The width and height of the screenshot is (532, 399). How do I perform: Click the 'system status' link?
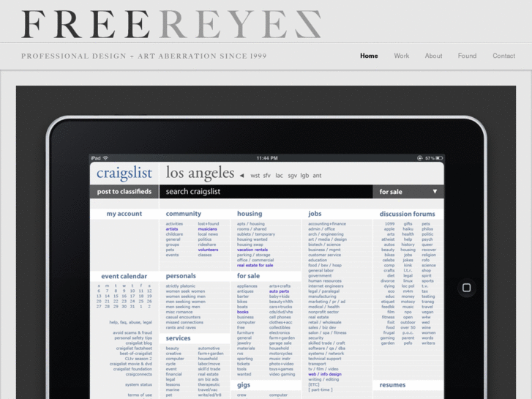tap(138, 385)
